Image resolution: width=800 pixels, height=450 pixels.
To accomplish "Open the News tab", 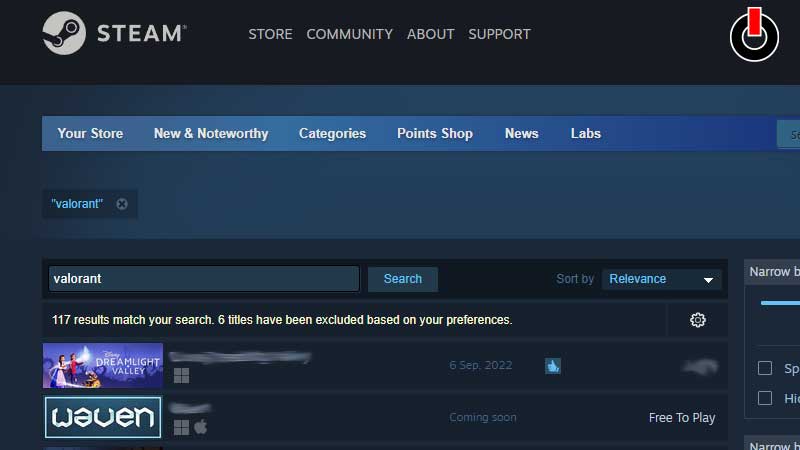I will (x=521, y=134).
